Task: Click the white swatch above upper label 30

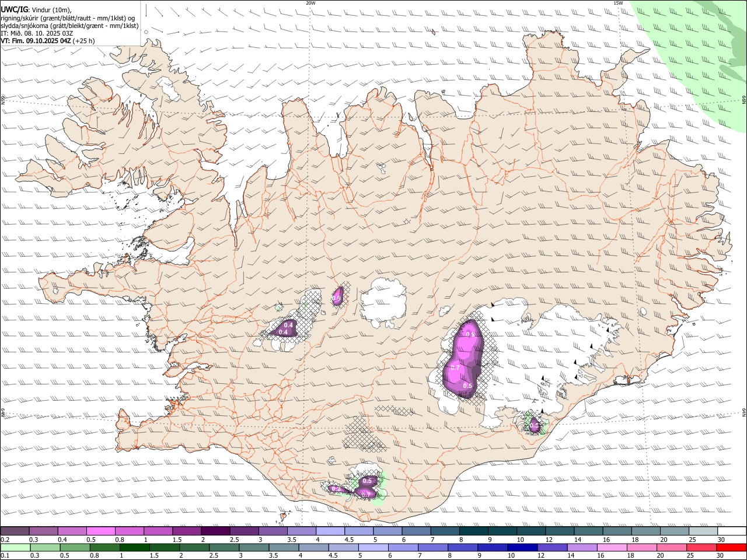Action: (x=731, y=531)
